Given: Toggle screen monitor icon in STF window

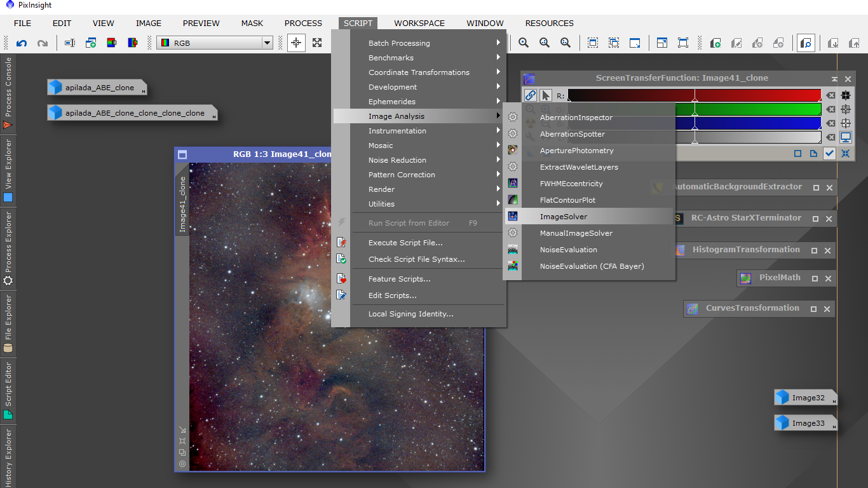Looking at the screenshot, I should (x=846, y=137).
